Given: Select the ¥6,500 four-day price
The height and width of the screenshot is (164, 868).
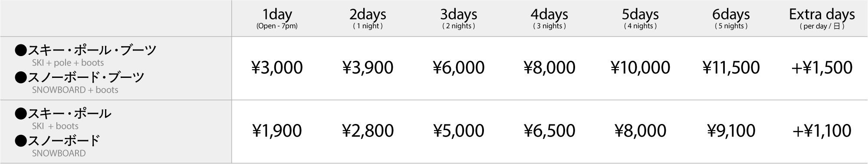Looking at the screenshot, I should [549, 131].
